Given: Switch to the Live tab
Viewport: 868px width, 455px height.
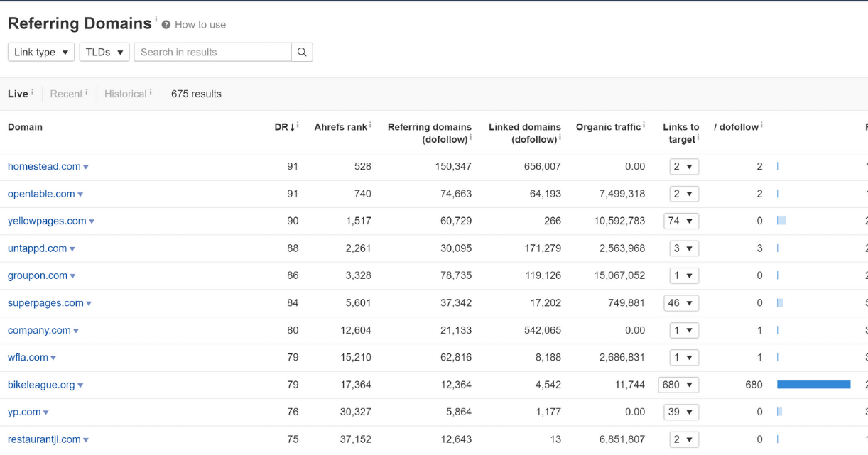Looking at the screenshot, I should (x=18, y=94).
